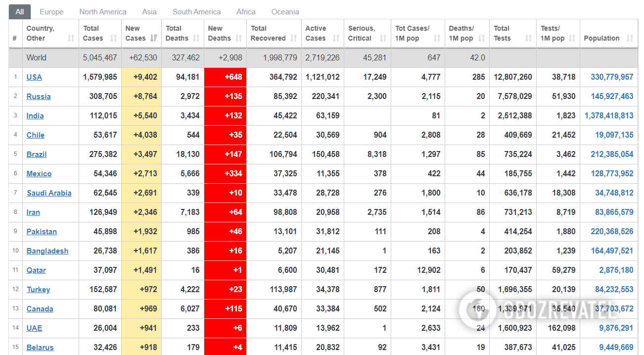644x355 pixels.
Task: Sort table by Total Cases column icon
Action: click(114, 38)
